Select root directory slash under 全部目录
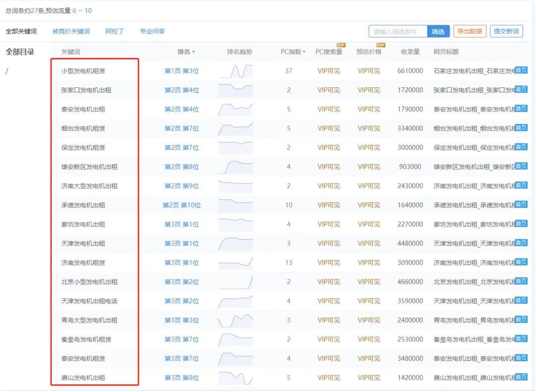 [7, 71]
